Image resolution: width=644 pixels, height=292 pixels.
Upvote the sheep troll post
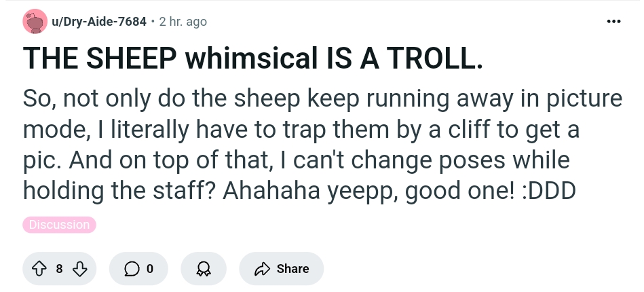39,269
